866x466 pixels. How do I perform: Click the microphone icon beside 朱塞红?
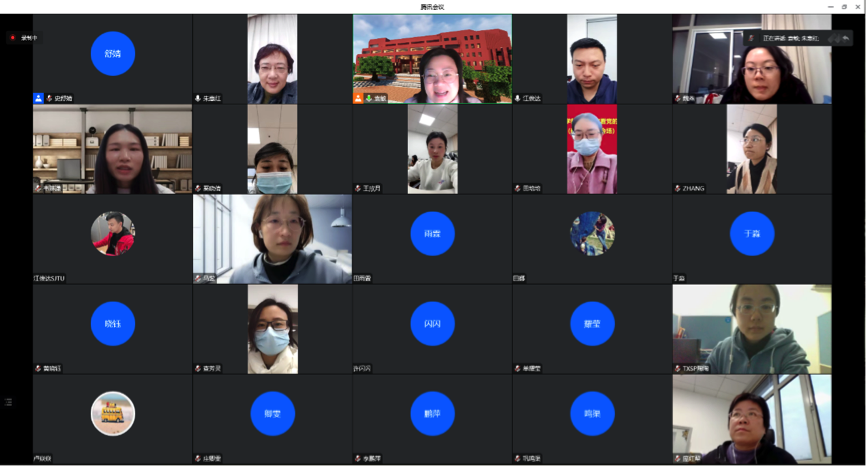click(x=198, y=99)
